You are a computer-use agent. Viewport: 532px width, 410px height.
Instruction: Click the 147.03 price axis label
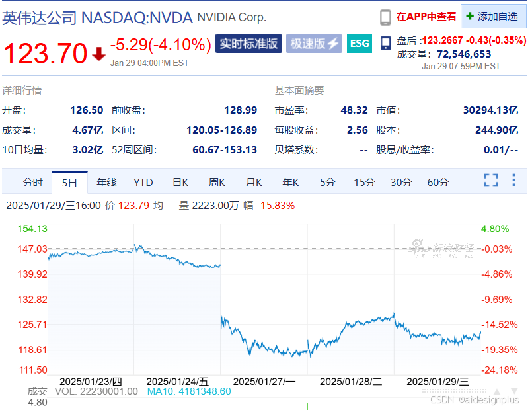32,249
